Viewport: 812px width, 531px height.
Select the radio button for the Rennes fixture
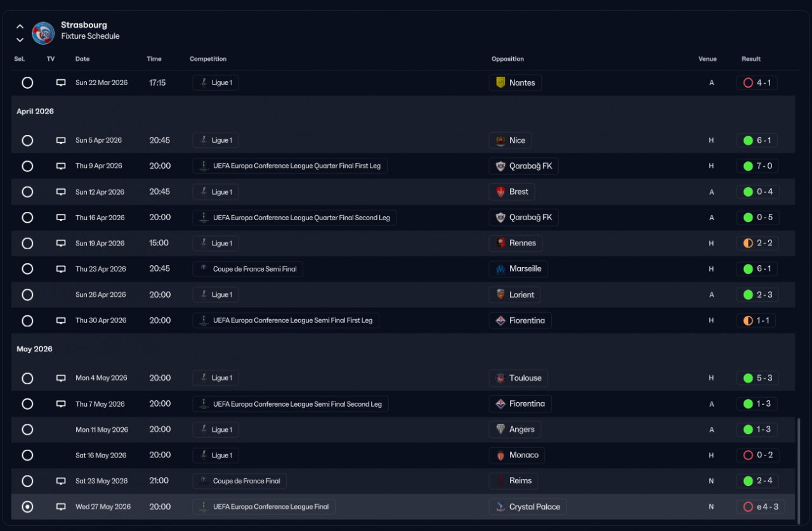tap(27, 243)
